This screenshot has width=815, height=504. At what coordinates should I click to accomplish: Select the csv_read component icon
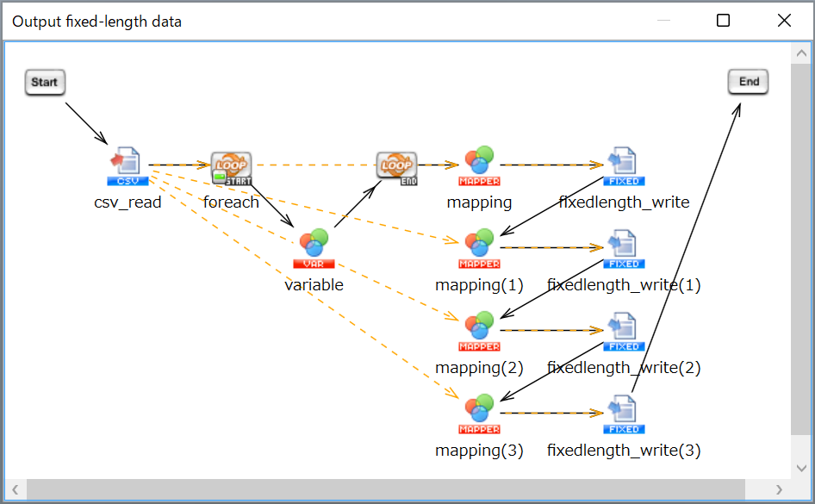point(128,166)
